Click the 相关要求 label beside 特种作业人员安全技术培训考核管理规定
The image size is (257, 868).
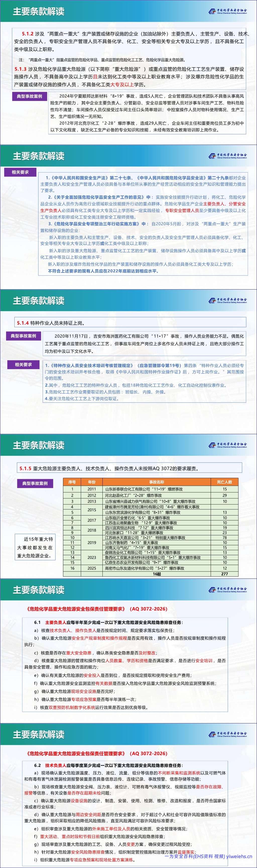tap(24, 364)
